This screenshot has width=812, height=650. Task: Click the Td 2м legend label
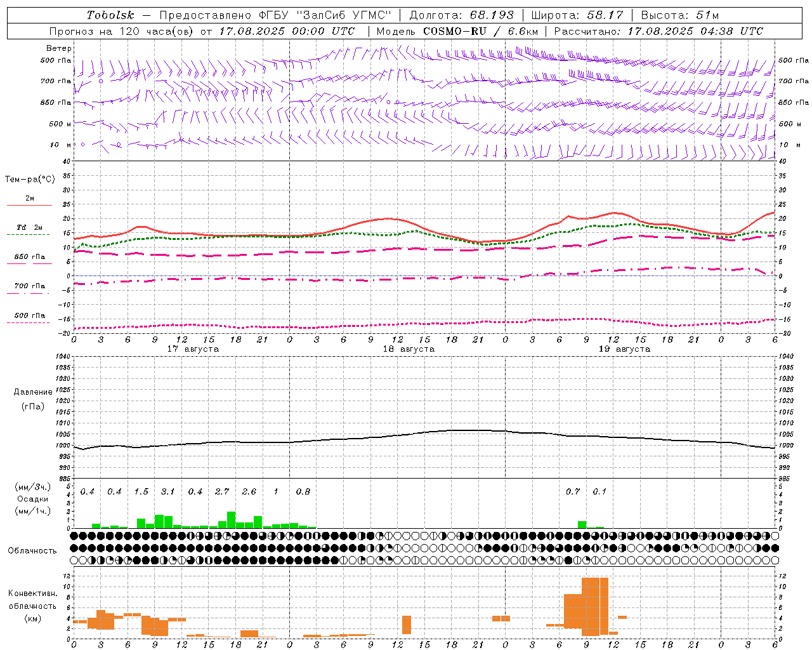(29, 227)
